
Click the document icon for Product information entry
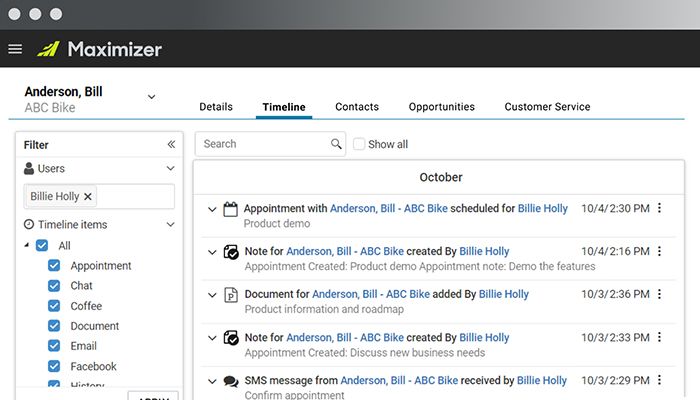click(231, 295)
